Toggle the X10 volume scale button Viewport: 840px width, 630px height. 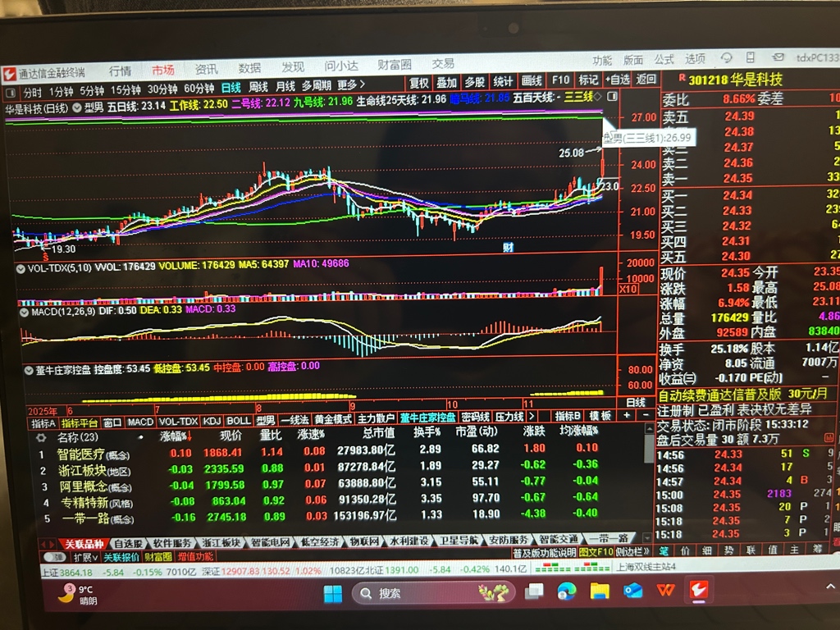628,290
